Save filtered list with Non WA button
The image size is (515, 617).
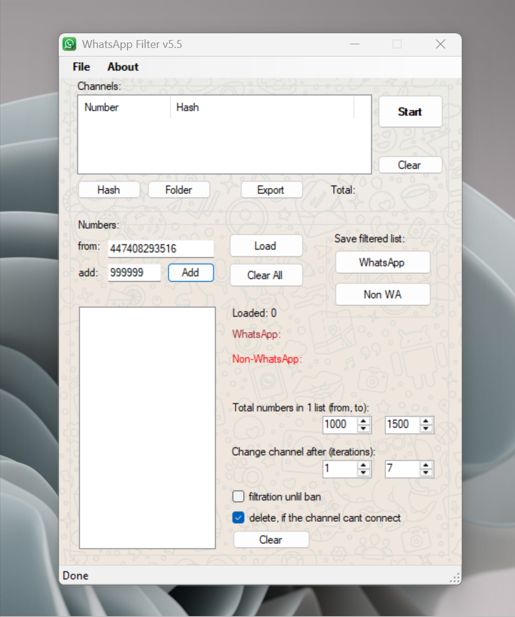pyautogui.click(x=382, y=294)
